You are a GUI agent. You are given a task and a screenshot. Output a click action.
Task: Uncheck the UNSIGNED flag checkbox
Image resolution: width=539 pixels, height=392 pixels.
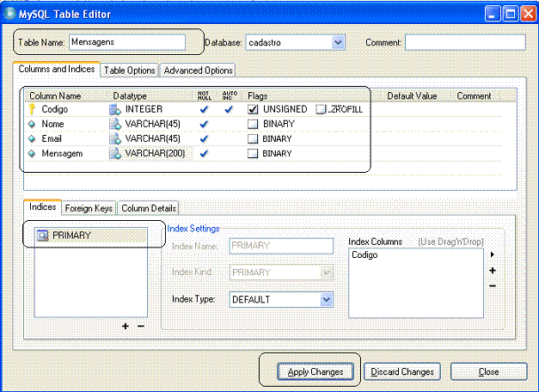pos(253,109)
